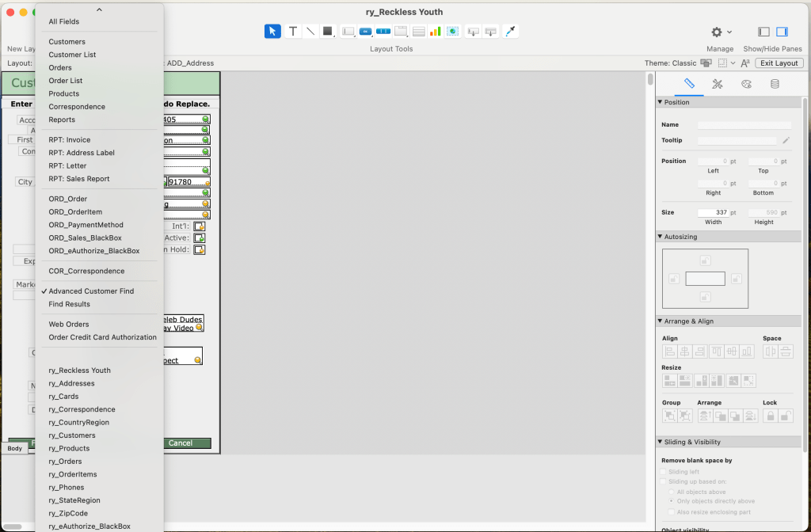Collapse the Arrange & Align section
Viewport: 811px width, 532px height.
[661, 321]
